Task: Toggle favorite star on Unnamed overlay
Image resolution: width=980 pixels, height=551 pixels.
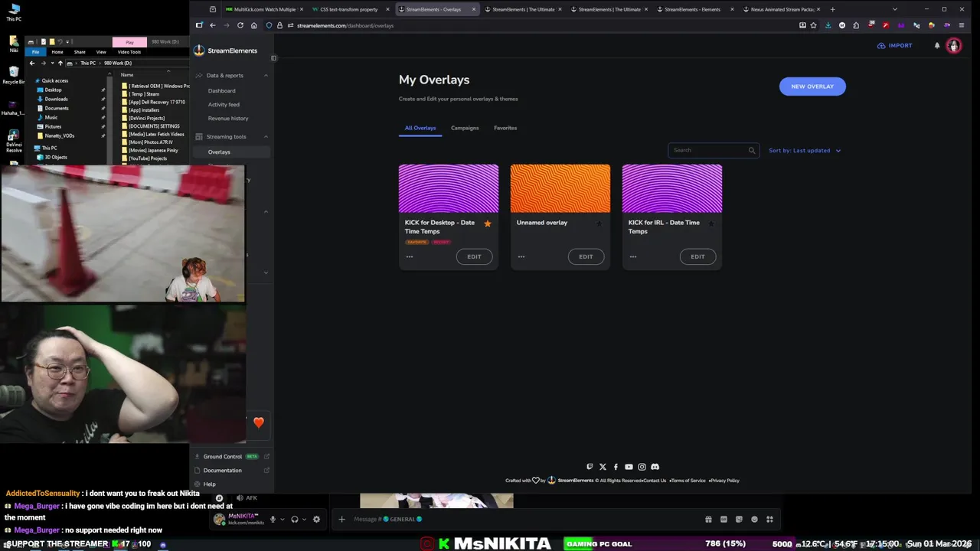Action: pos(599,223)
